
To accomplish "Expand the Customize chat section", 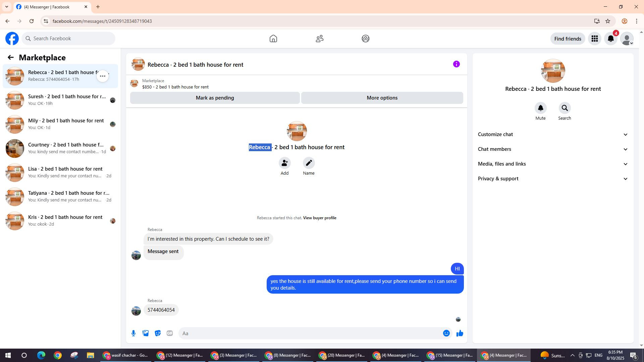I will [x=553, y=134].
